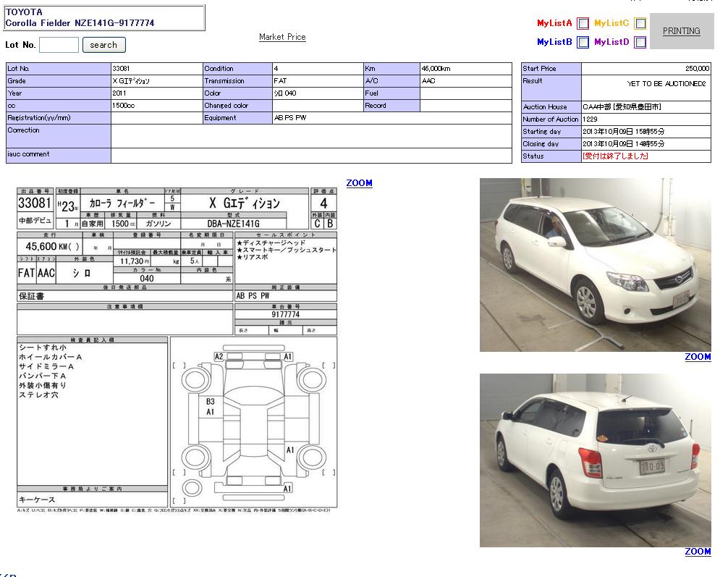Image resolution: width=728 pixels, height=577 pixels.
Task: Click the Toyota Corolla Fielder title box
Action: point(104,18)
